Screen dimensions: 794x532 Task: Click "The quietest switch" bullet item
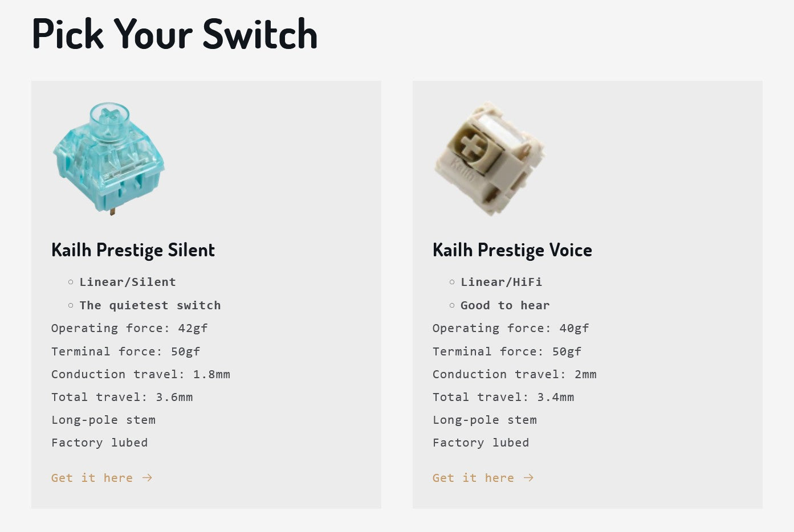[150, 305]
